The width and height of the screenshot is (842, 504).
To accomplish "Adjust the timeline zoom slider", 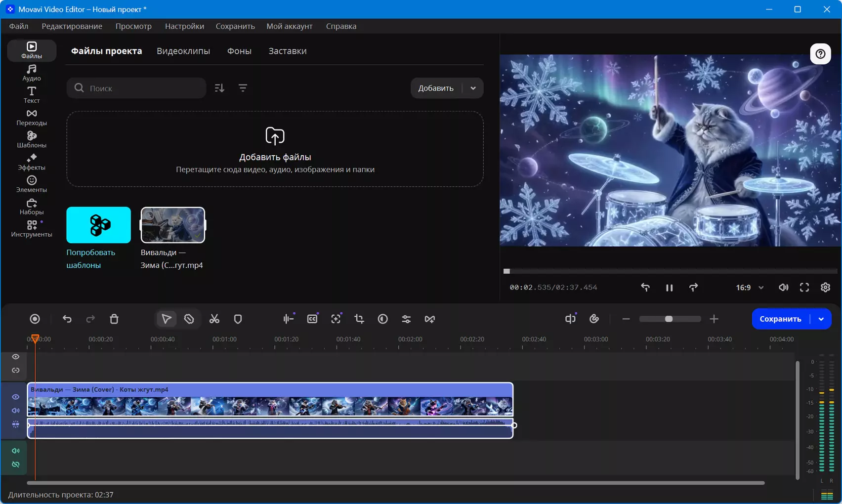I will tap(669, 319).
